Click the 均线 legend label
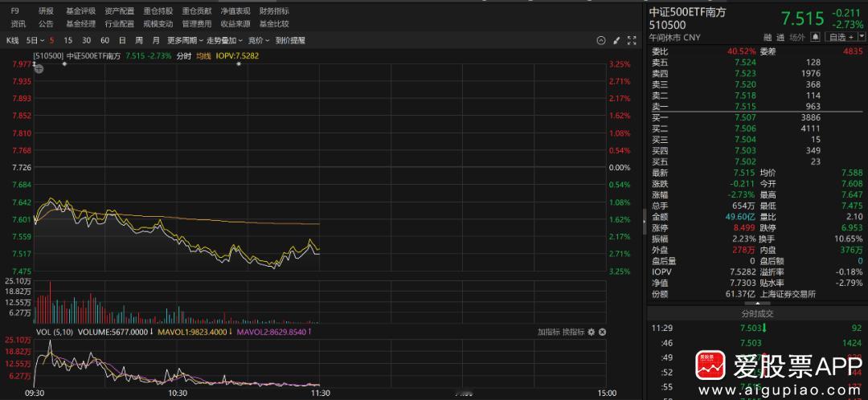The image size is (868, 400). pos(203,55)
